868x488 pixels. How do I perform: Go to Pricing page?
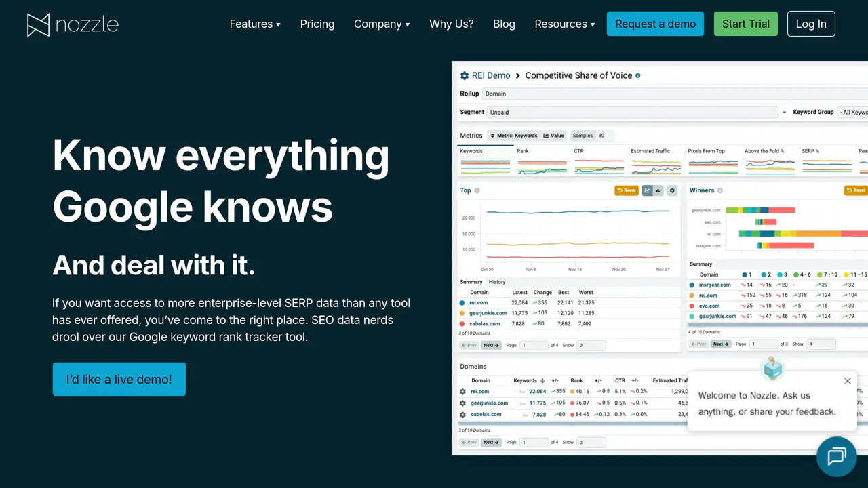coord(317,24)
